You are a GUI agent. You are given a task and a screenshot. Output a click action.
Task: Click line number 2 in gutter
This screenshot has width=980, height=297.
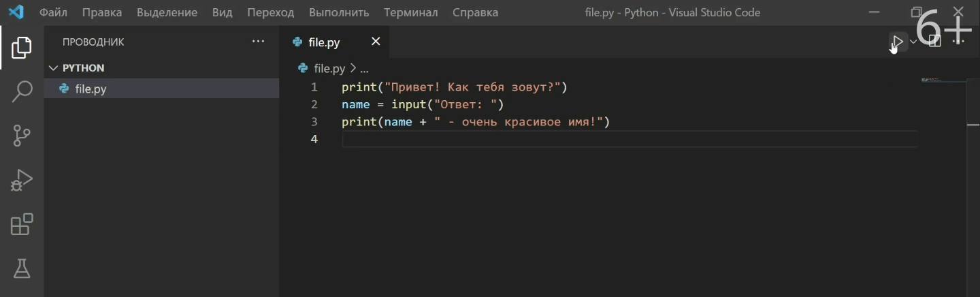point(314,104)
